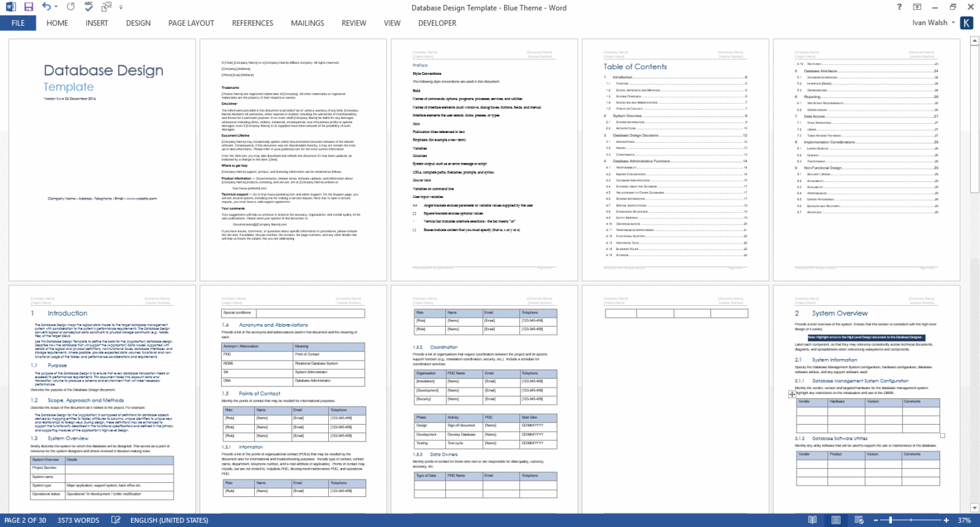This screenshot has width=980, height=527.
Task: Click the vertical scrollbar up arrow
Action: pos(974,41)
